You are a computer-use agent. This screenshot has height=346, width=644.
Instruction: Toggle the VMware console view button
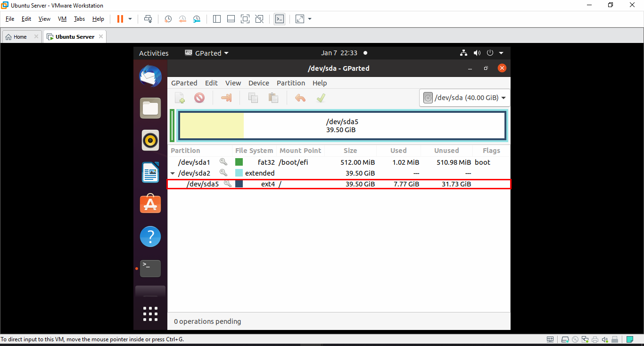(x=280, y=19)
